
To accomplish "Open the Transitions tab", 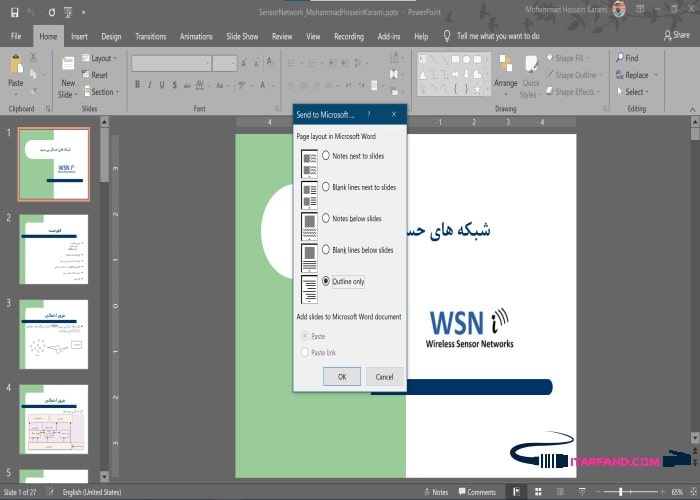I will tap(150, 36).
